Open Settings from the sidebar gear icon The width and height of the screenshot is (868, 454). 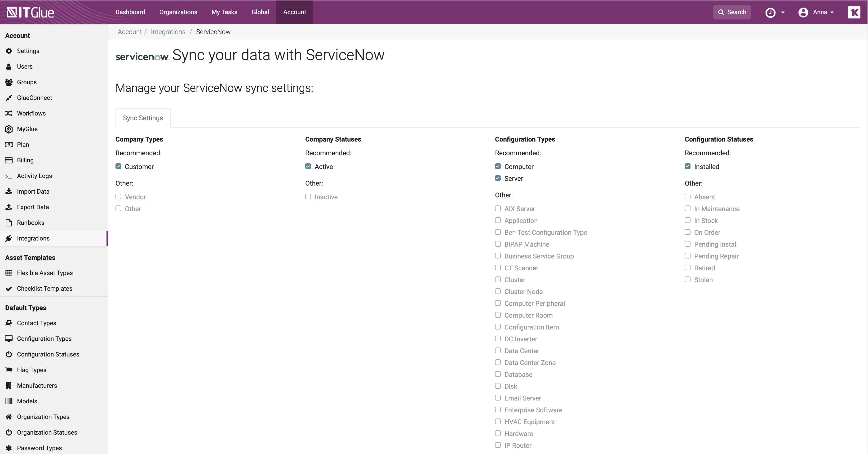coord(9,51)
